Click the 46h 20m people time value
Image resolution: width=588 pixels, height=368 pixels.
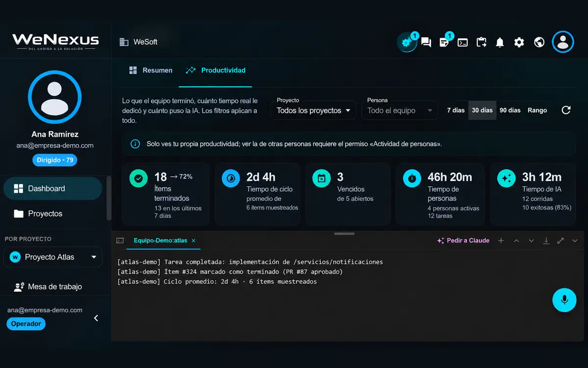tap(450, 177)
